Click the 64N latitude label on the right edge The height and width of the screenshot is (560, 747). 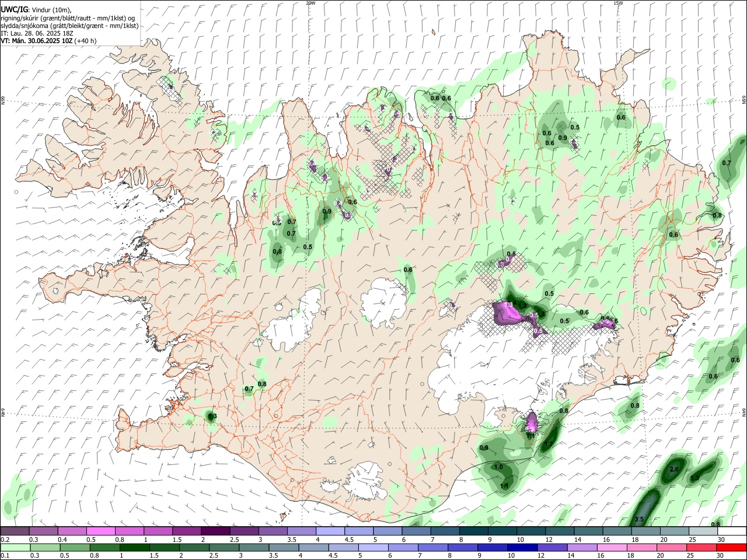pyautogui.click(x=745, y=411)
